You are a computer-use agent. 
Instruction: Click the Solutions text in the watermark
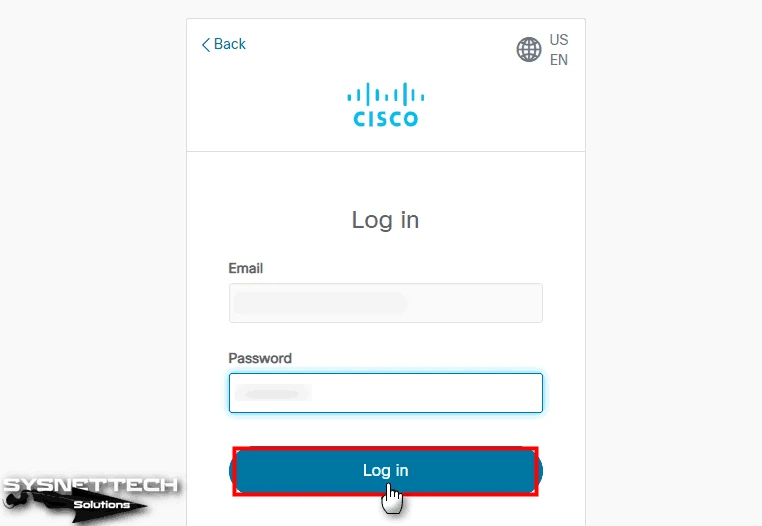(102, 505)
